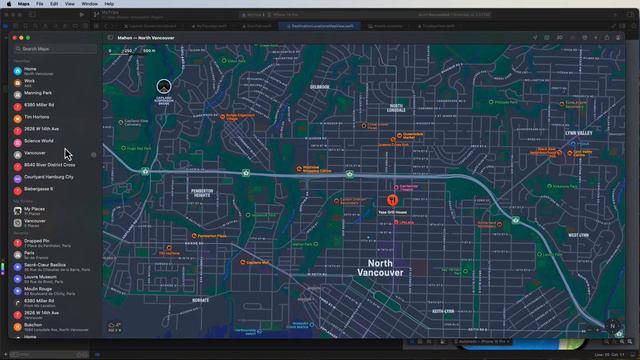Screen dimensions: 640x360
Task: Open Manning Park favorite
Action: [x=55, y=95]
